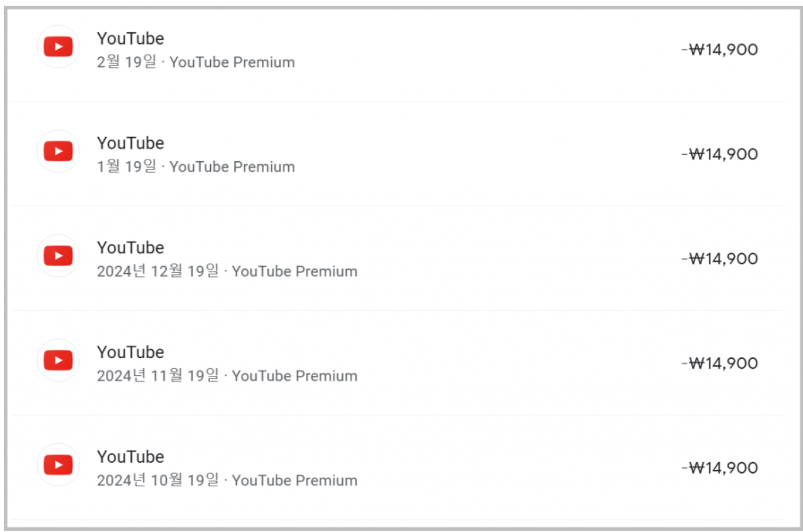Screen dimensions: 803x532
Task: Click the YouTube title in January row
Action: [130, 143]
